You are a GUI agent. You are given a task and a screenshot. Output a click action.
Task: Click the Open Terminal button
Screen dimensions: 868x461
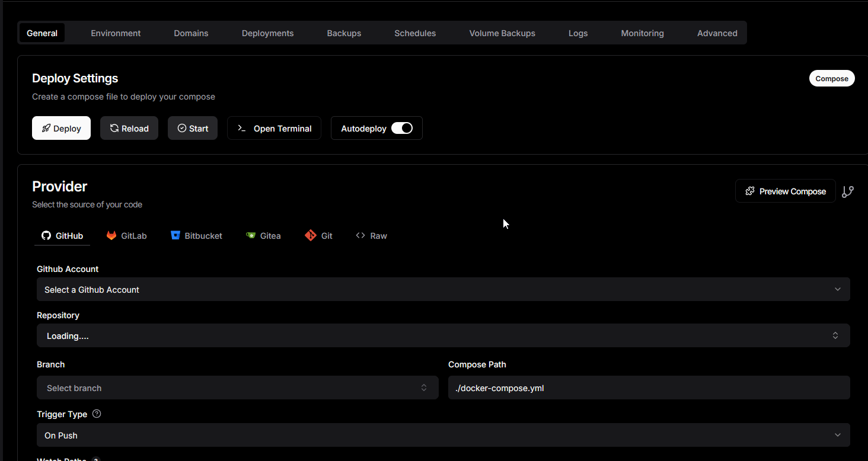tap(274, 129)
